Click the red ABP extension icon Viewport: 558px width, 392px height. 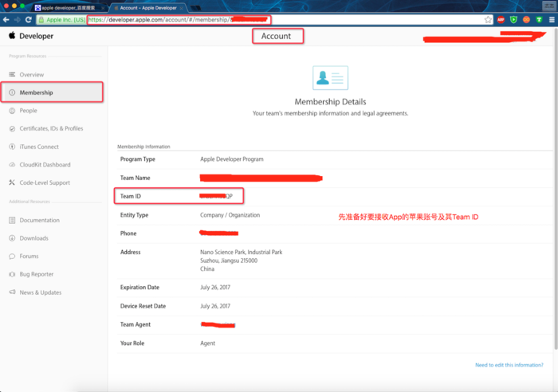coord(501,19)
